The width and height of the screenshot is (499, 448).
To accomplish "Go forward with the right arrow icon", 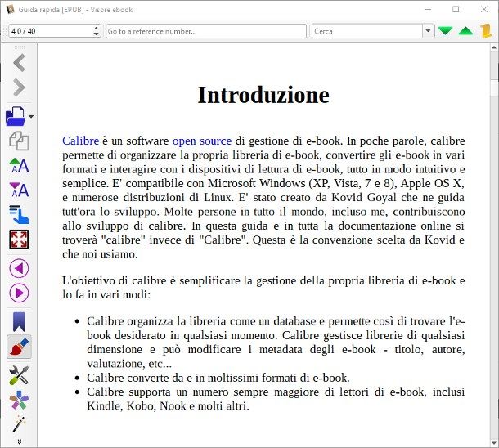I will [19, 87].
